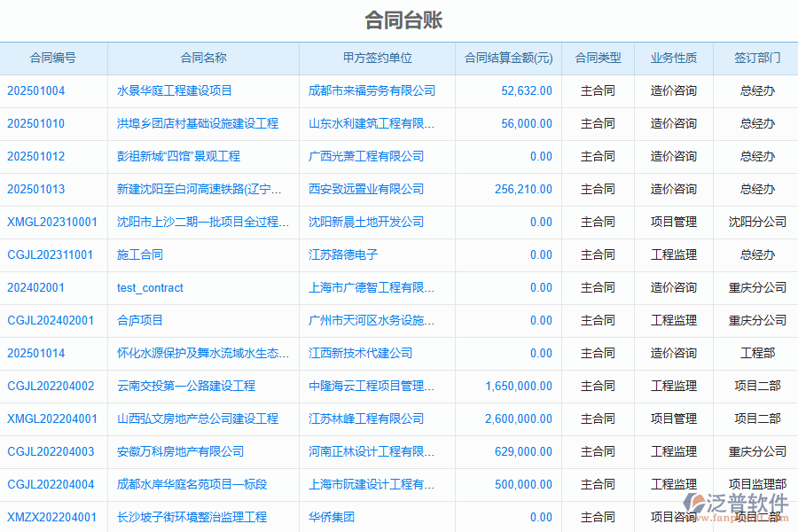This screenshot has height=532, width=798.
Task: Open the 安徽万科房地产有限公司 contract name
Action: [x=180, y=452]
